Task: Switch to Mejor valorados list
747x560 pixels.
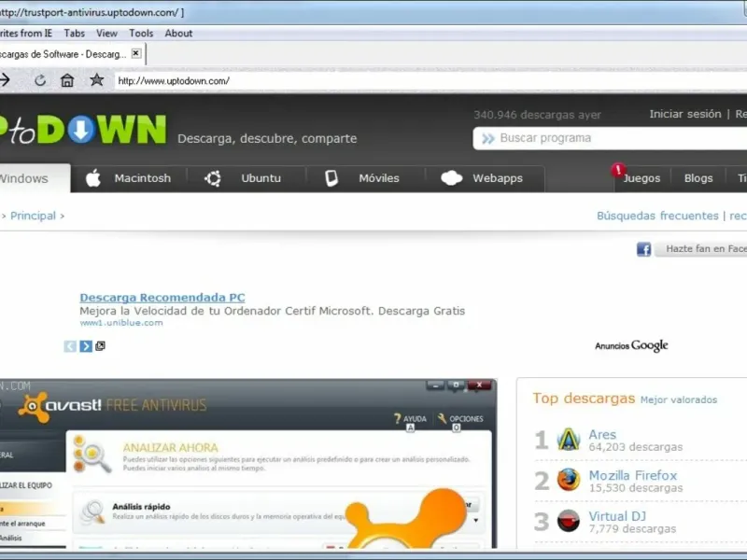Action: 679,400
